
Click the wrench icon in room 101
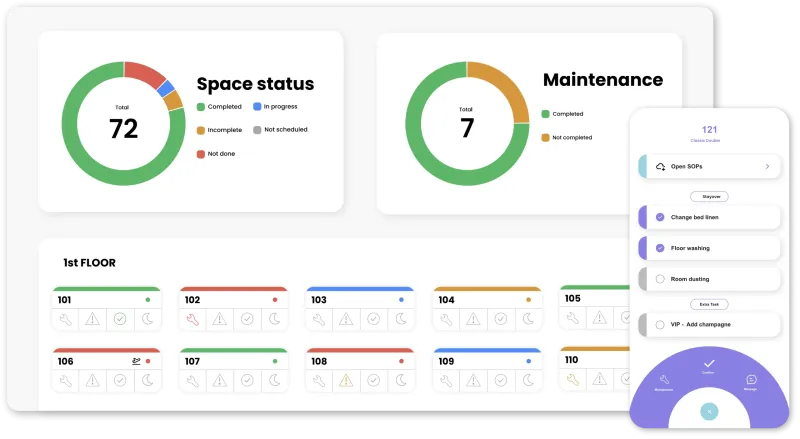(65, 320)
